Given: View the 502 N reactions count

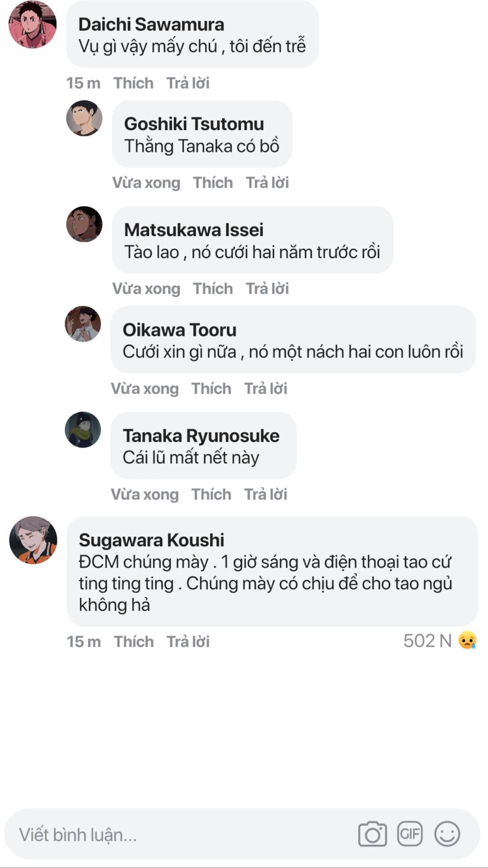Looking at the screenshot, I should pyautogui.click(x=427, y=641).
